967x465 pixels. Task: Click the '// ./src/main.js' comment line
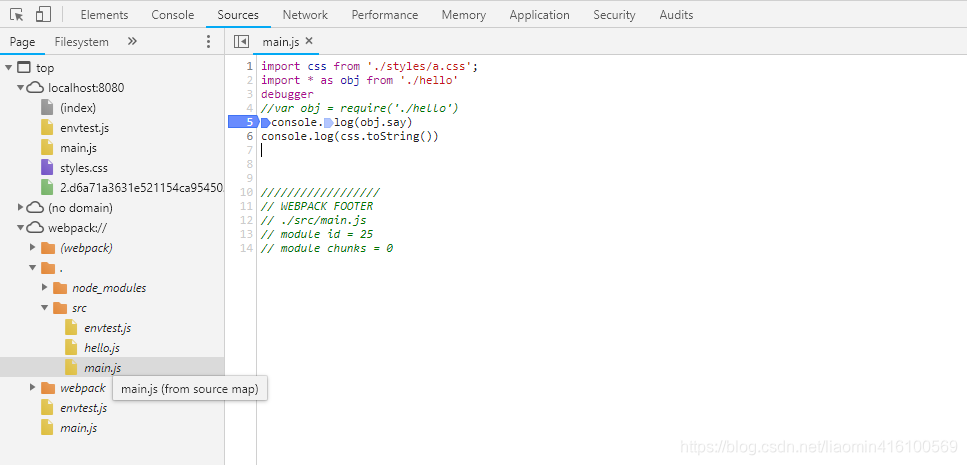(314, 220)
